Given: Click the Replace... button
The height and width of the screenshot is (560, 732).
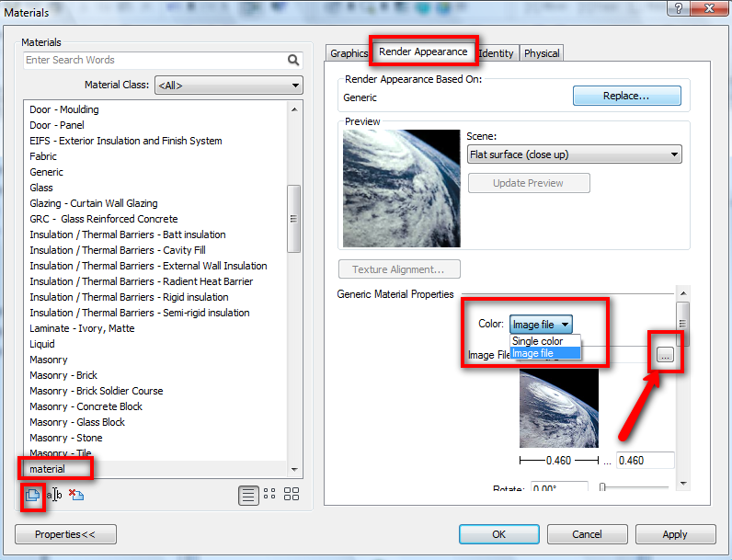Looking at the screenshot, I should point(626,96).
